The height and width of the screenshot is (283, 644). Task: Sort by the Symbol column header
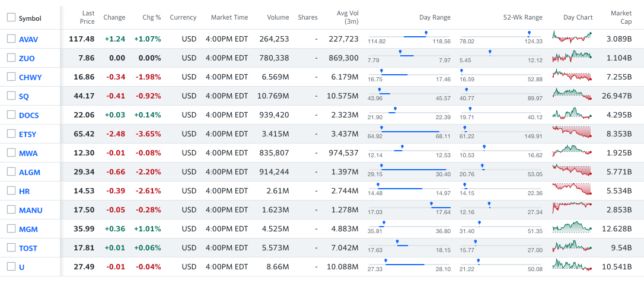30,18
